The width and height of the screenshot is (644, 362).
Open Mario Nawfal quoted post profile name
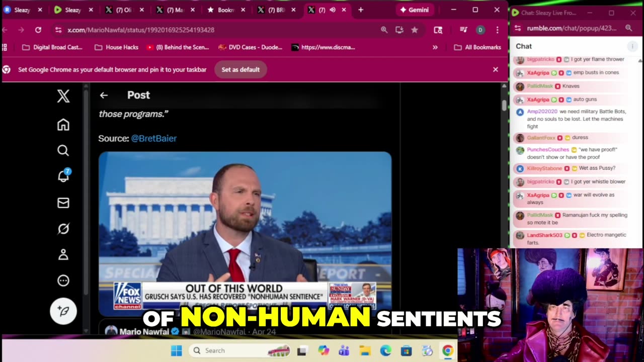click(144, 331)
